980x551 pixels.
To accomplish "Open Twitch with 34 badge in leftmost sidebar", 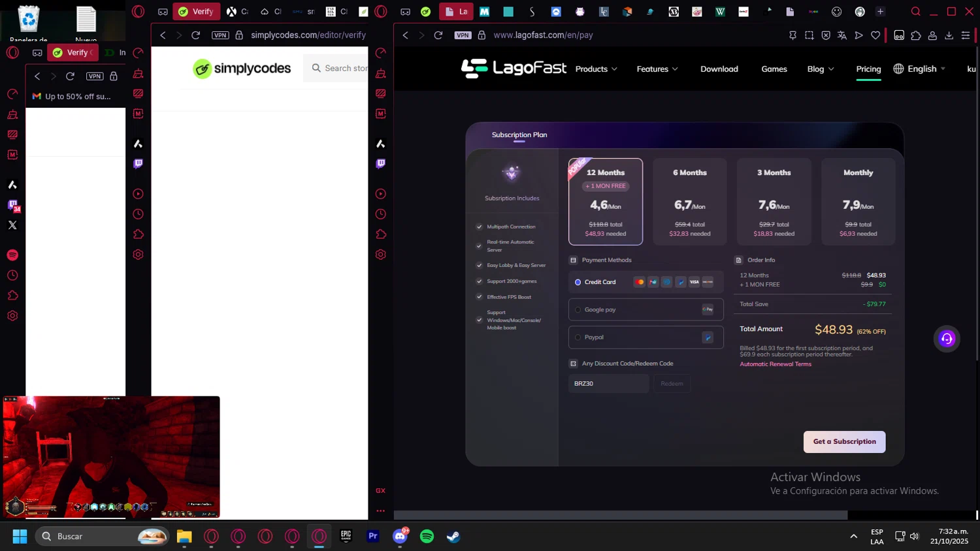I will pyautogui.click(x=13, y=206).
